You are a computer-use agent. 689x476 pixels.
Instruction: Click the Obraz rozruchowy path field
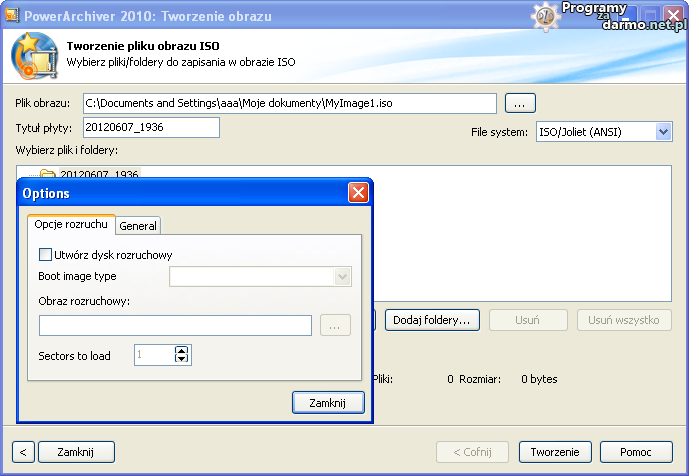point(175,325)
